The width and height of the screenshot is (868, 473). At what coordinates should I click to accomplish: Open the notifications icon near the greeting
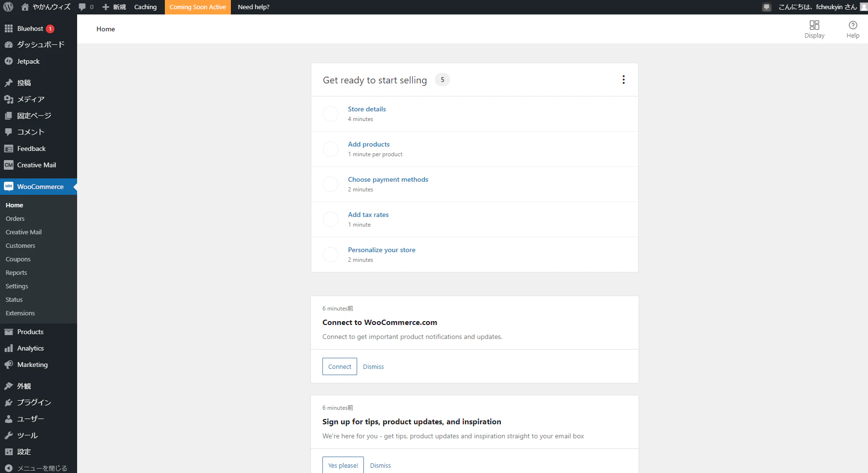pyautogui.click(x=767, y=7)
